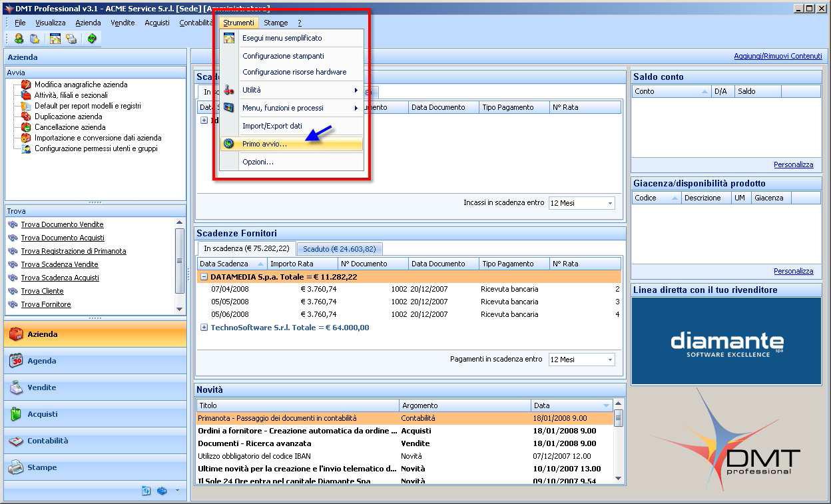Open Incassi in scadenza entro dropdown

610,203
